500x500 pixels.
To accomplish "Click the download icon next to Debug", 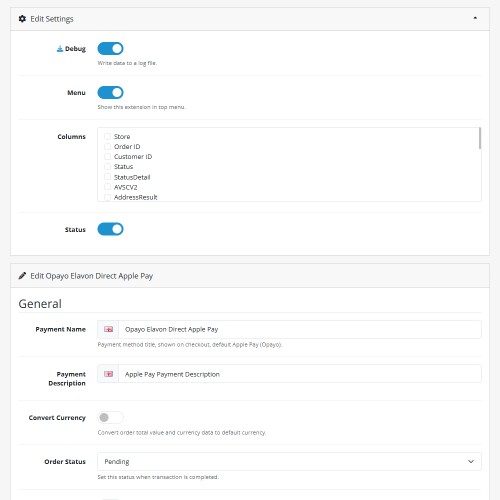I will click(x=60, y=49).
